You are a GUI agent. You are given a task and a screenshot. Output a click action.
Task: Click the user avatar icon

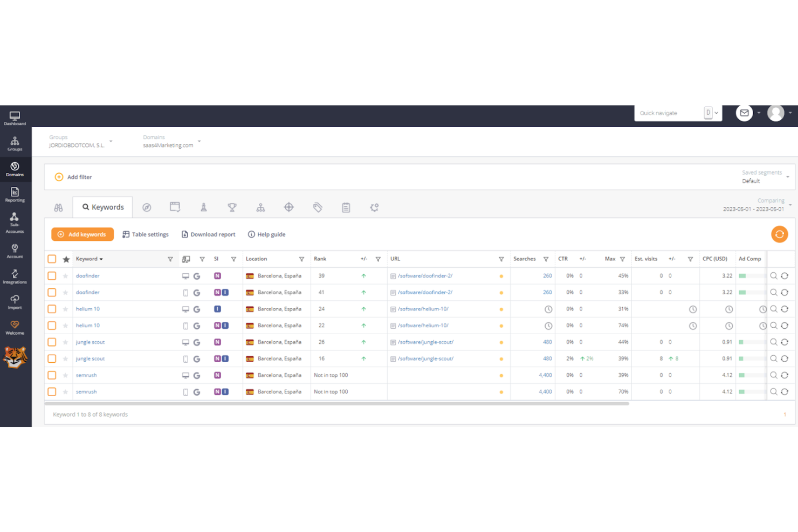775,113
